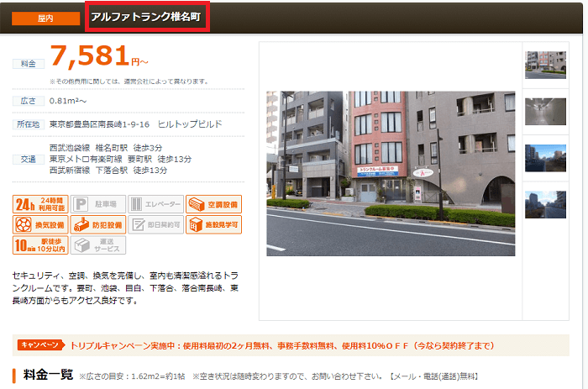Select the first building exterior thumbnail
588x389 pixels.
[545, 65]
